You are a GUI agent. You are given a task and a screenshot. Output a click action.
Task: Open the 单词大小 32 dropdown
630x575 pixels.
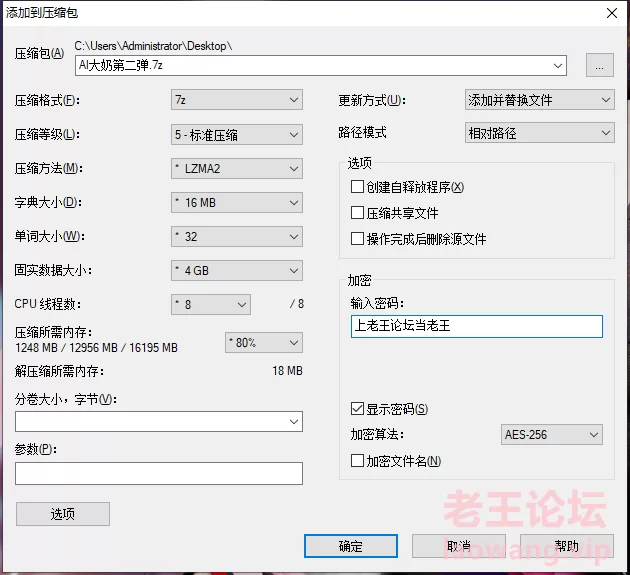237,237
